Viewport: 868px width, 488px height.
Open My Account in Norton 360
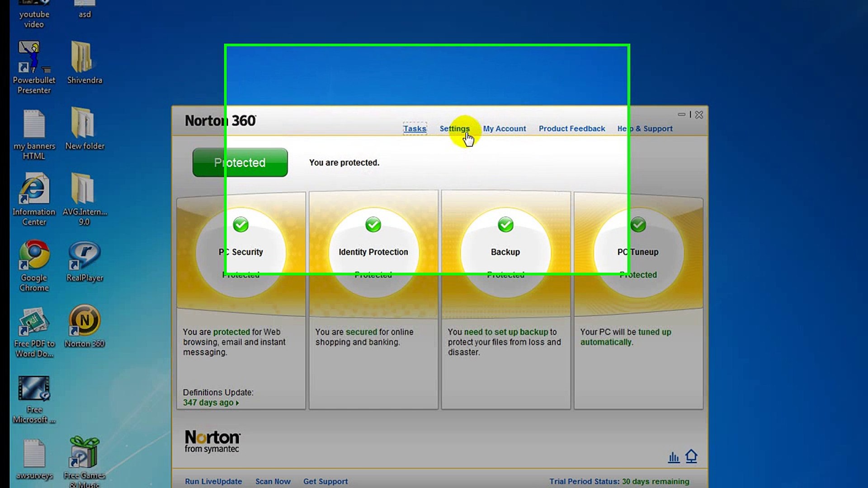pyautogui.click(x=505, y=129)
